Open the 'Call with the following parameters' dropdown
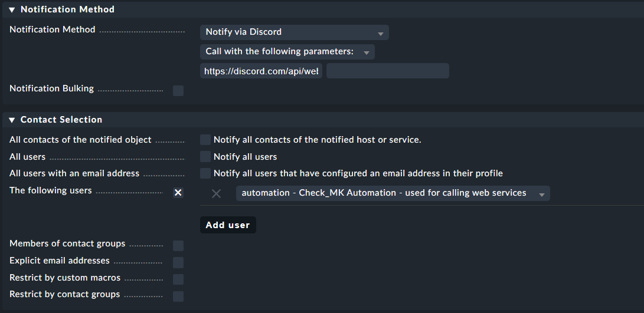644x313 pixels. [x=287, y=52]
